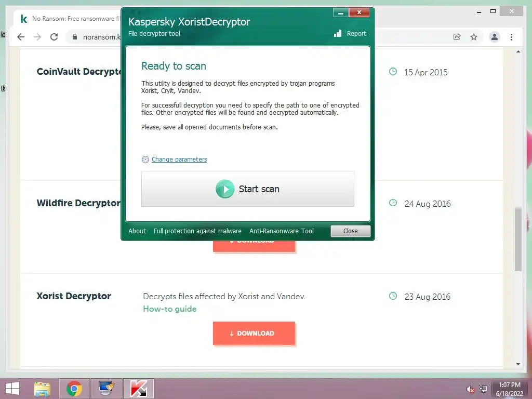The height and width of the screenshot is (399, 532).
Task: Open the Report view in the decryptor
Action: pyautogui.click(x=356, y=34)
